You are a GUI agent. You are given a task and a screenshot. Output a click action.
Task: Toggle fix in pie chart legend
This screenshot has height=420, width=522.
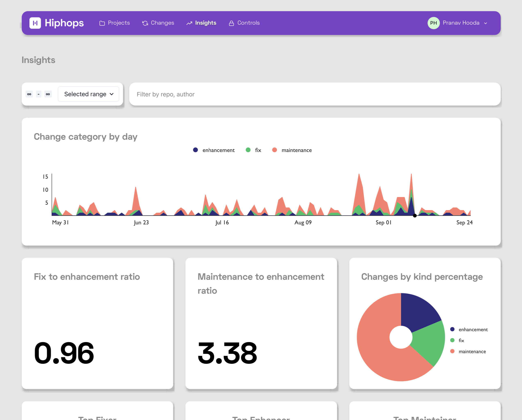pos(457,340)
